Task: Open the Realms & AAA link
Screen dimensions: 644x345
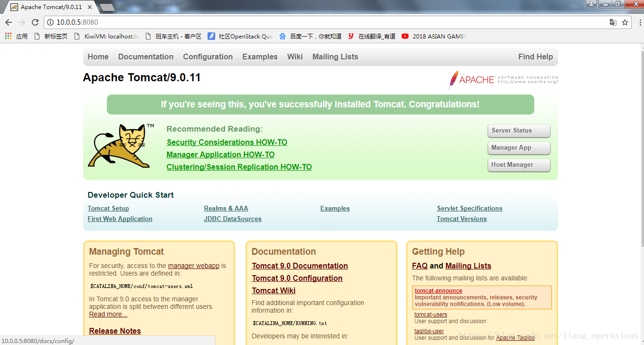Action: 226,209
